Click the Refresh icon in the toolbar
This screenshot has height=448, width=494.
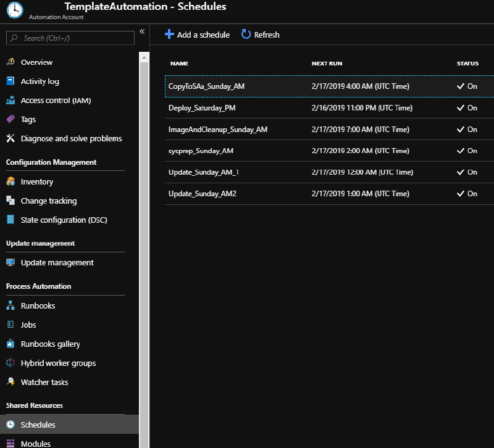coord(248,35)
